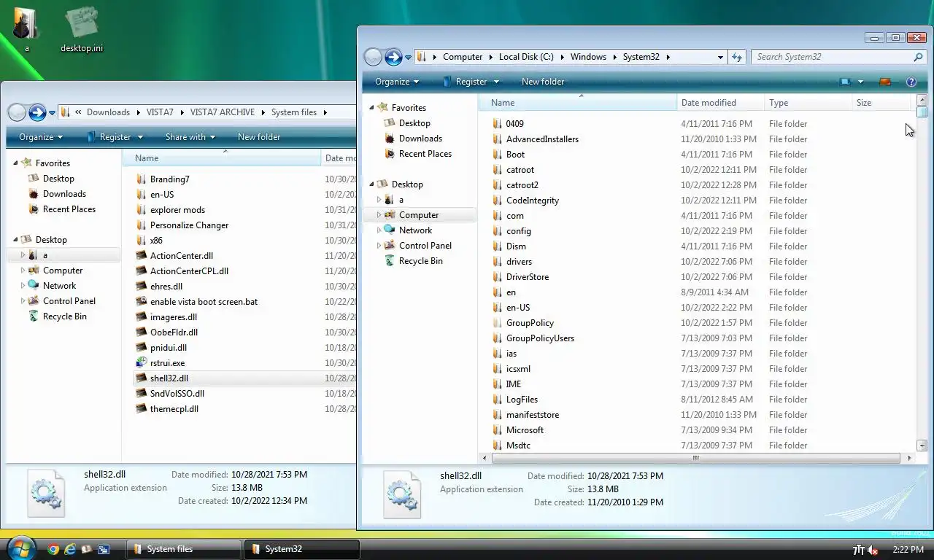Switch to System files taskbar button
This screenshot has width=934, height=560.
[x=184, y=549]
